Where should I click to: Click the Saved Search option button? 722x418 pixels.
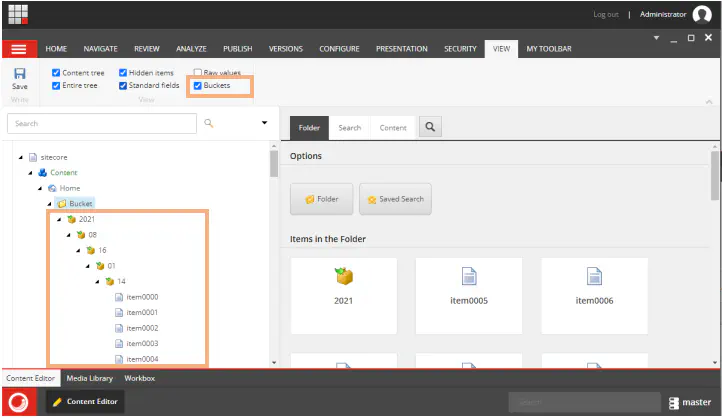395,199
